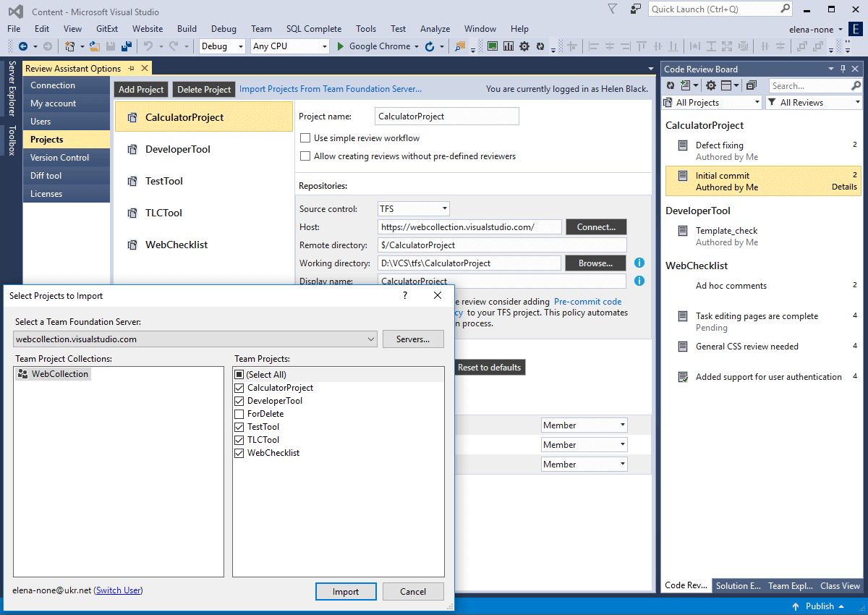Uncheck TLCTool in Team Projects
Image resolution: width=868 pixels, height=615 pixels.
(x=239, y=440)
